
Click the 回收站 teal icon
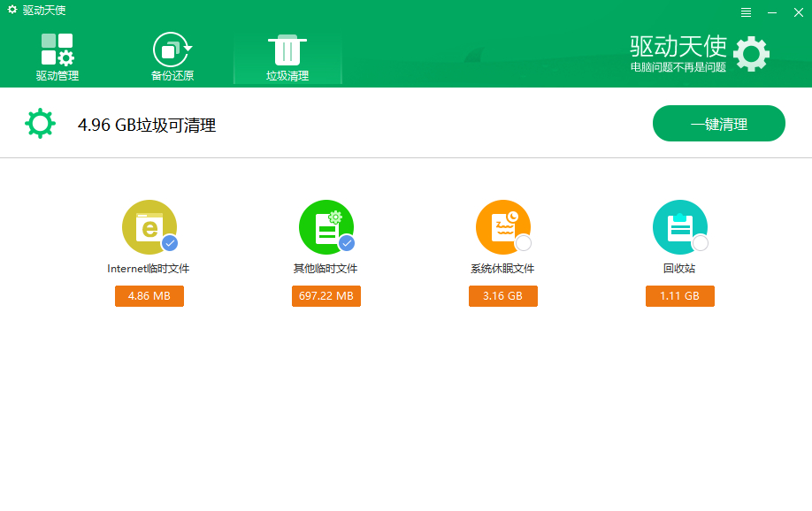click(x=680, y=227)
